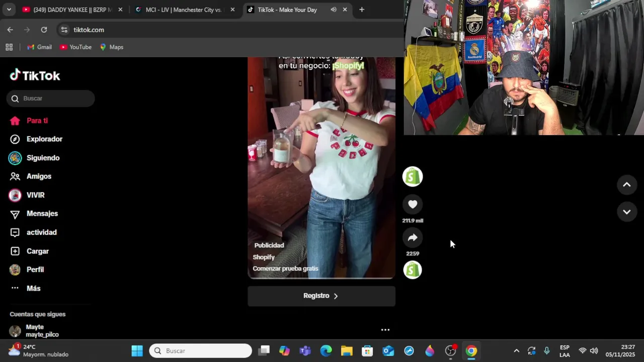Open the three-dot video options menu
The height and width of the screenshot is (362, 644).
click(x=385, y=330)
